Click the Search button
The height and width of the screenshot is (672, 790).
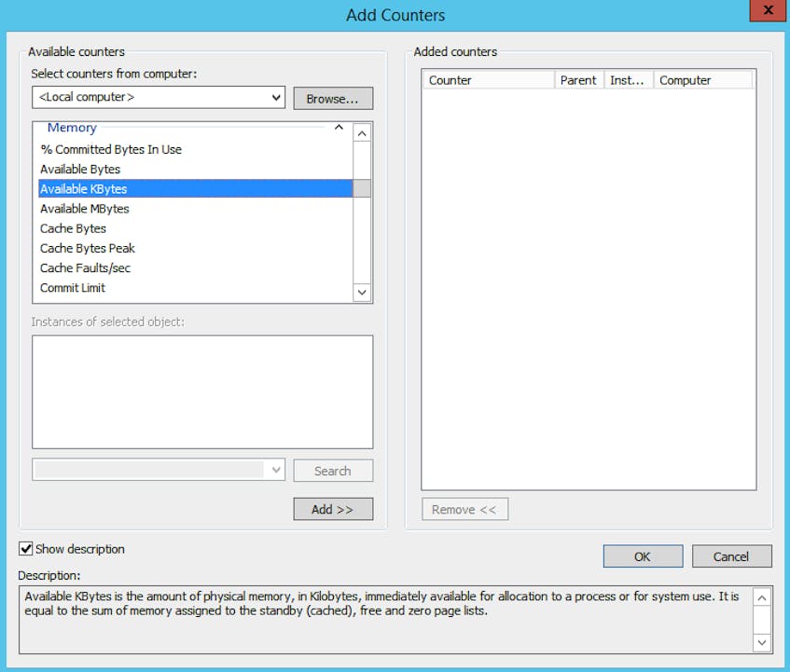[x=332, y=470]
